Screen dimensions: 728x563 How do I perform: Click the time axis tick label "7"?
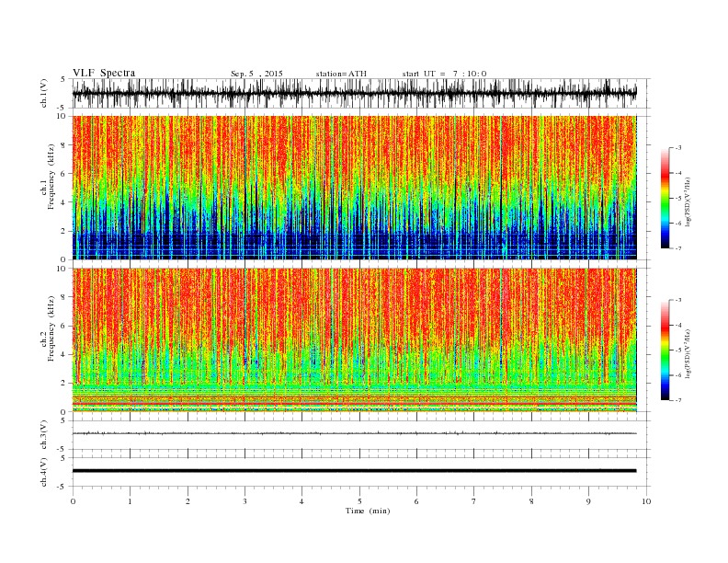474,501
